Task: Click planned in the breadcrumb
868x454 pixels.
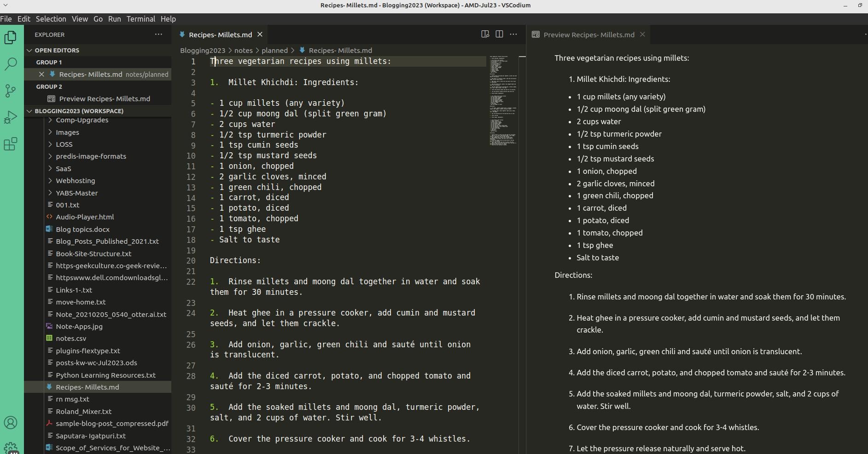Action: 274,50
